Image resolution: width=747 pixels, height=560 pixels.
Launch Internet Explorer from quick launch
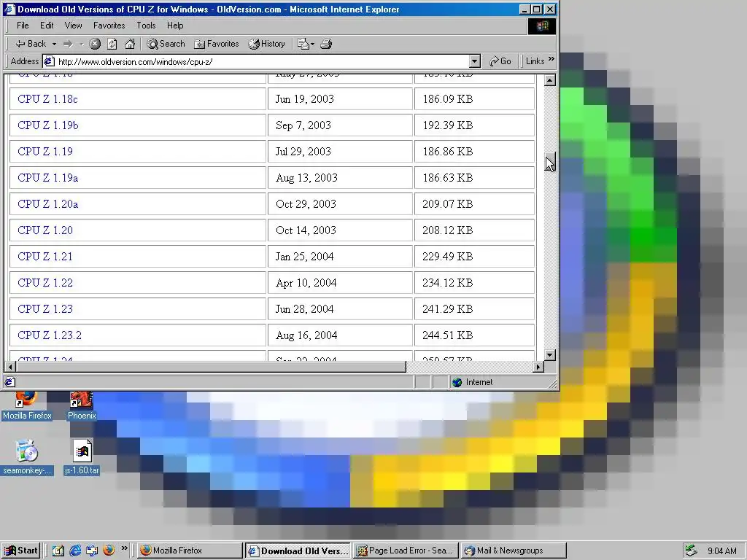click(75, 551)
